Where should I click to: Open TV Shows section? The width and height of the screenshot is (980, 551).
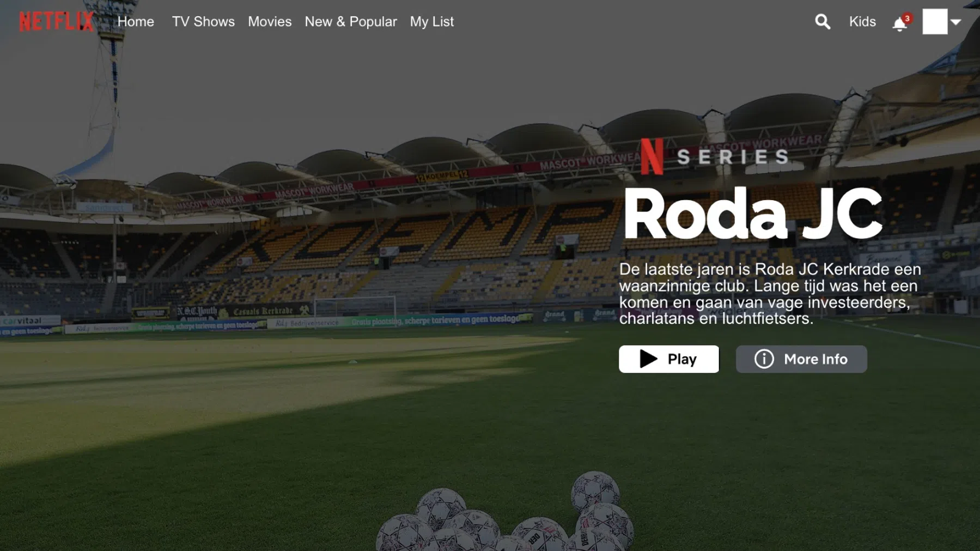[203, 22]
